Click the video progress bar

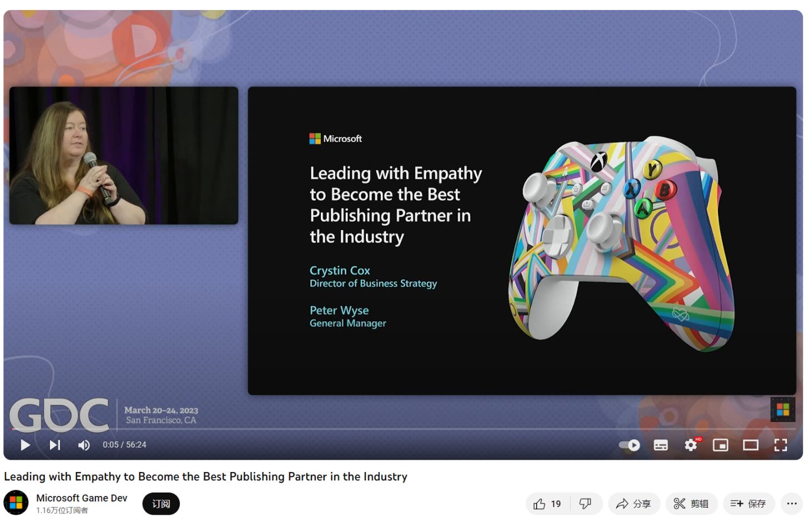coord(403,429)
